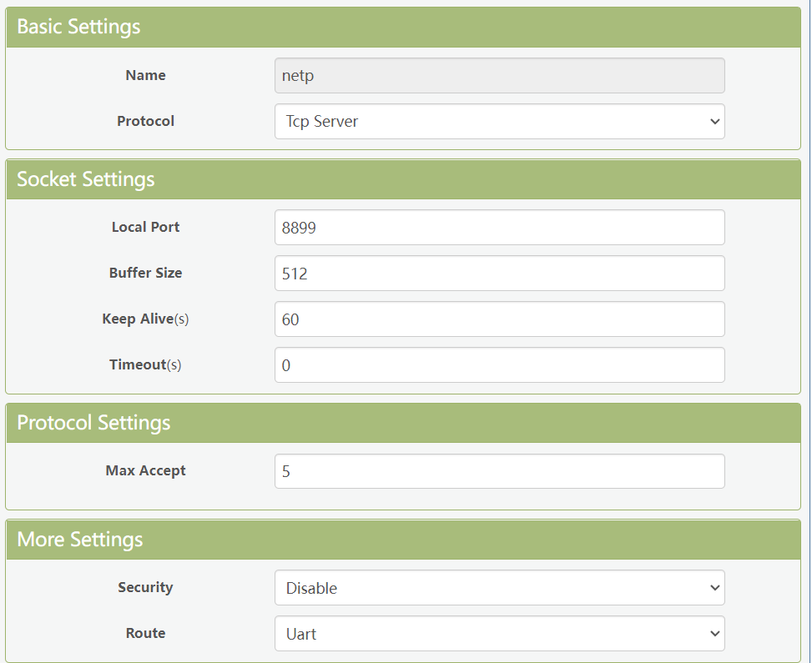The image size is (812, 663).
Task: Click the Name field containing netp
Action: (499, 75)
